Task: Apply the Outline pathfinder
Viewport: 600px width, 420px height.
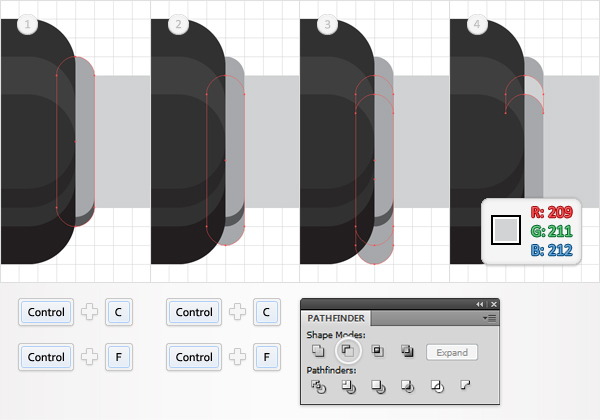Action: pos(437,386)
